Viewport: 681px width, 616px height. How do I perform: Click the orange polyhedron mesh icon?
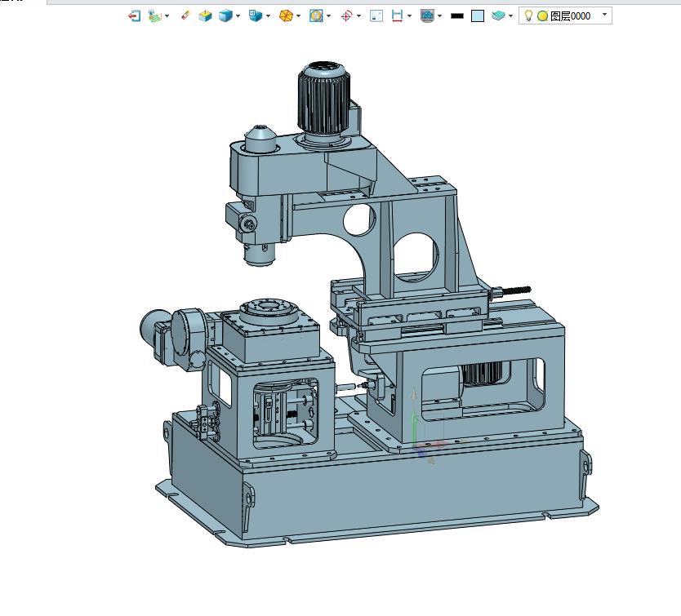coord(286,16)
